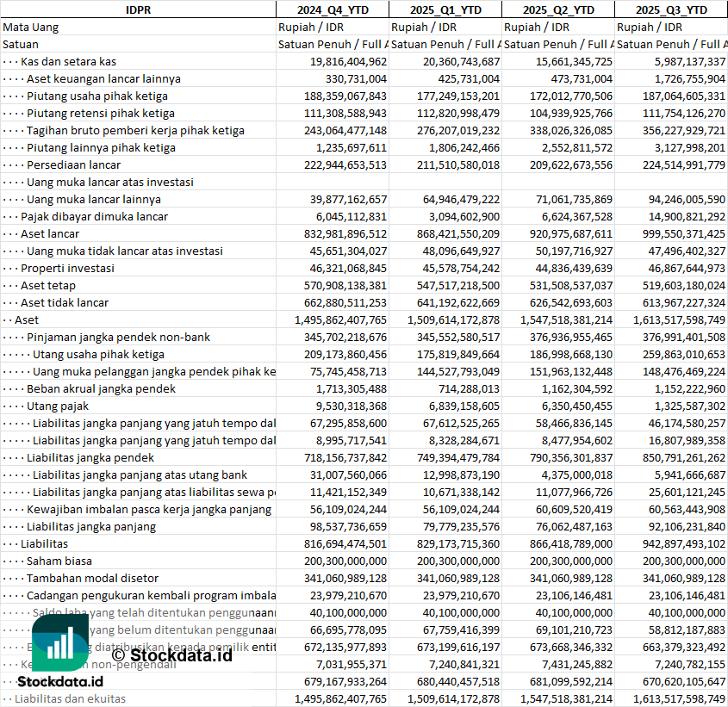This screenshot has width=728, height=707.
Task: Select Utang usaha pihak ketiga label
Action: tap(98, 354)
